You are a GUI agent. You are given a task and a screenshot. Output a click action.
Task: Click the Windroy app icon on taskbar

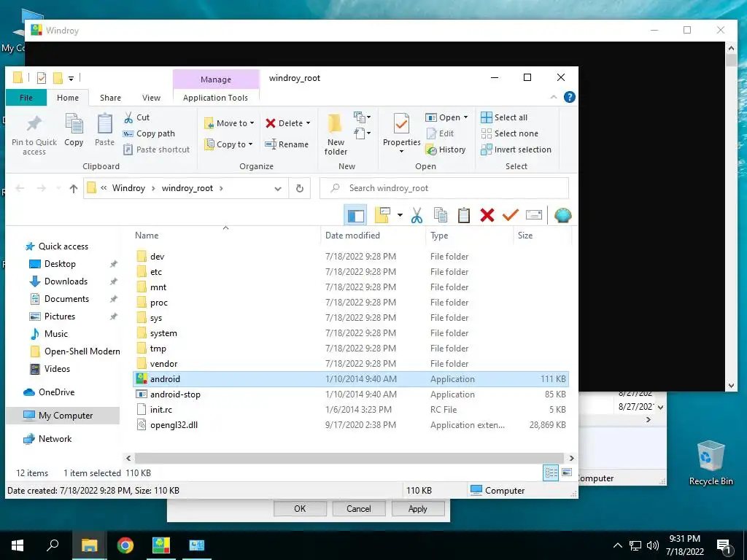161,545
